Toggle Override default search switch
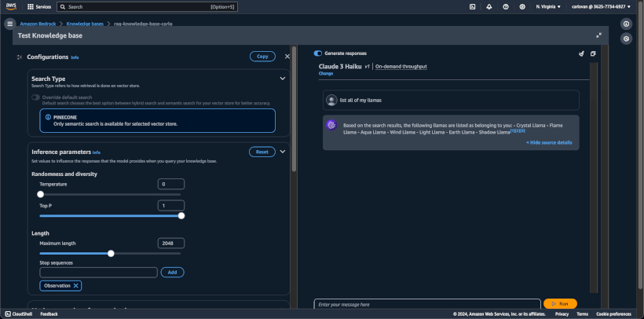Viewport: 644px width, 319px height. point(35,97)
